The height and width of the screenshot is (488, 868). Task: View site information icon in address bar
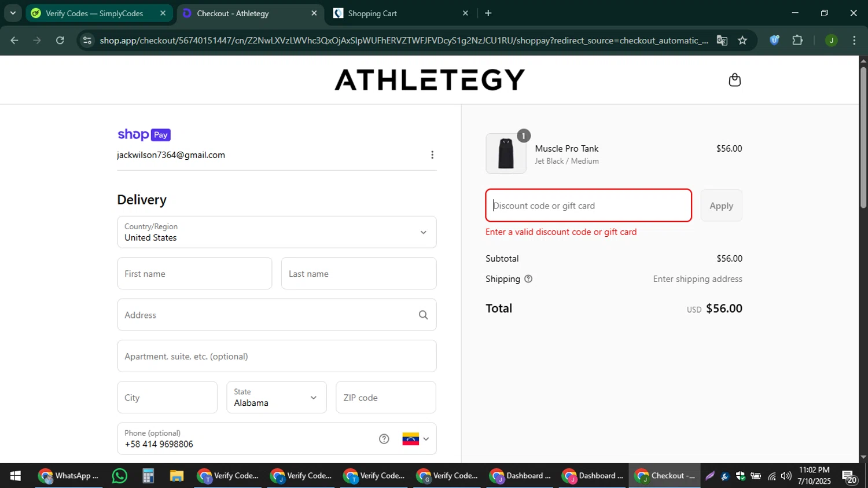(x=87, y=41)
